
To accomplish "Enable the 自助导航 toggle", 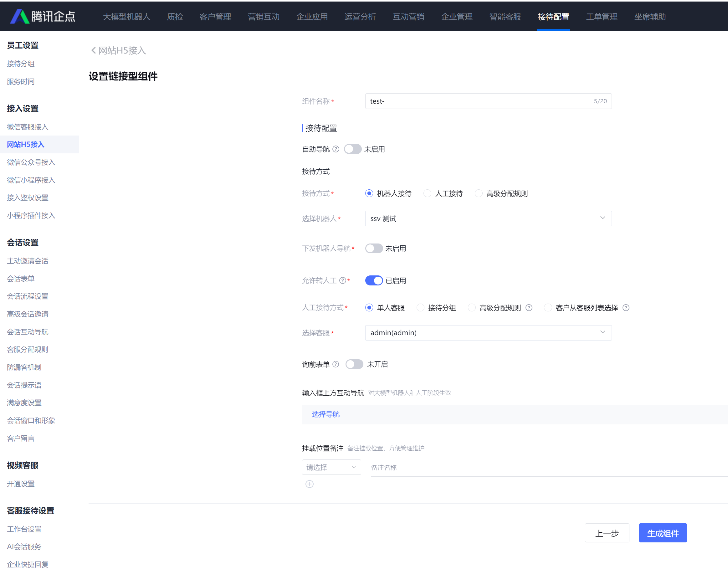I will [x=353, y=149].
